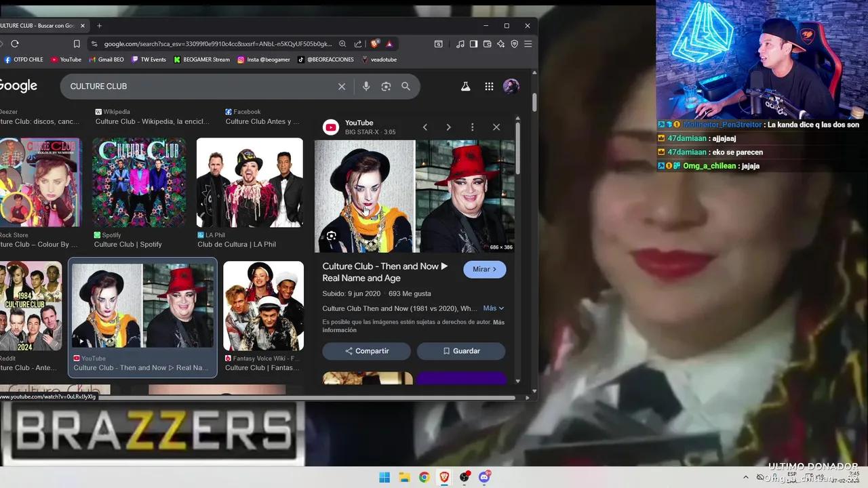
Task: Open Google apps grid
Action: click(489, 86)
